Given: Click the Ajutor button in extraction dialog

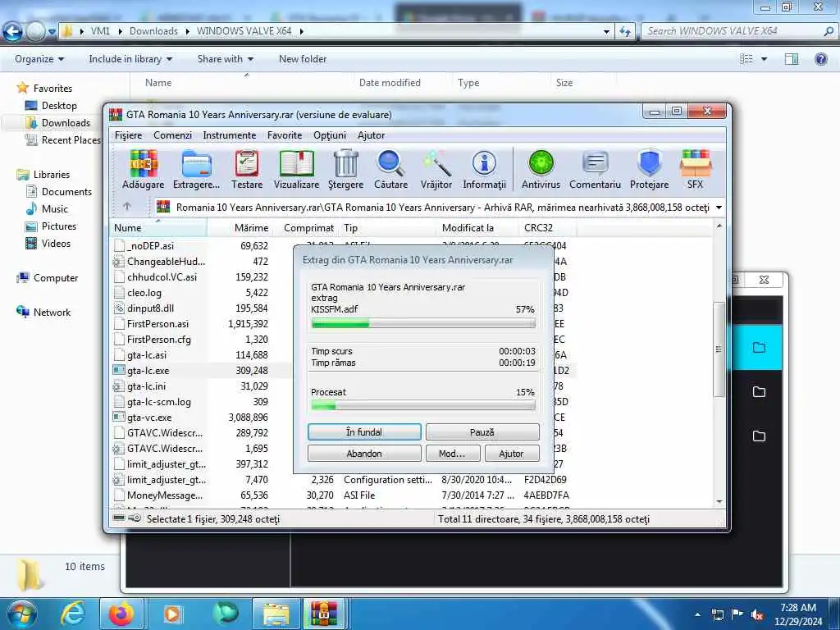Looking at the screenshot, I should click(512, 453).
